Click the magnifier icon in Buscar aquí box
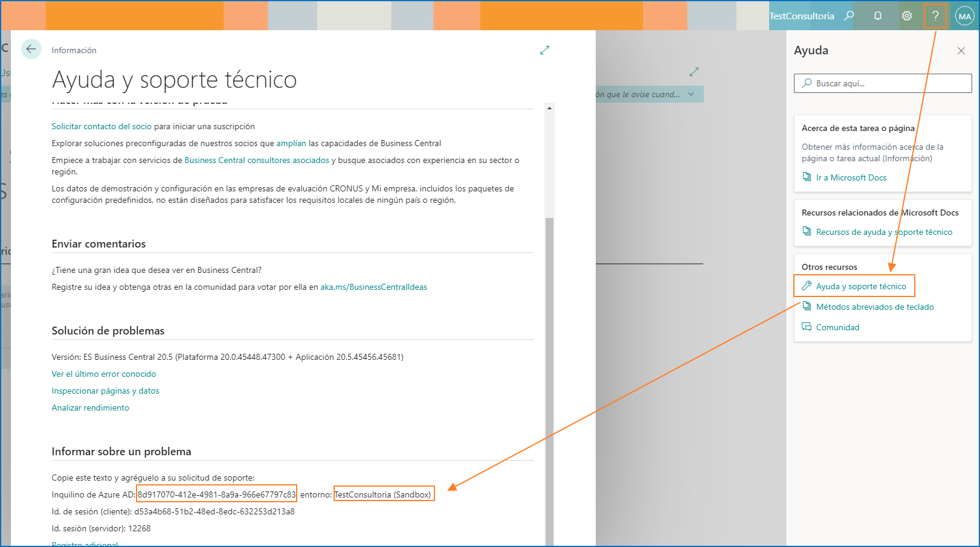The width and height of the screenshot is (980, 547). click(x=807, y=83)
